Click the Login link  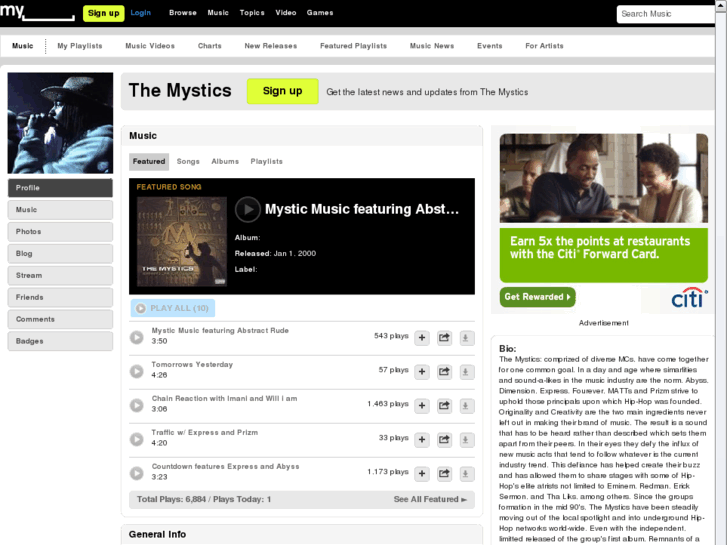(x=140, y=13)
